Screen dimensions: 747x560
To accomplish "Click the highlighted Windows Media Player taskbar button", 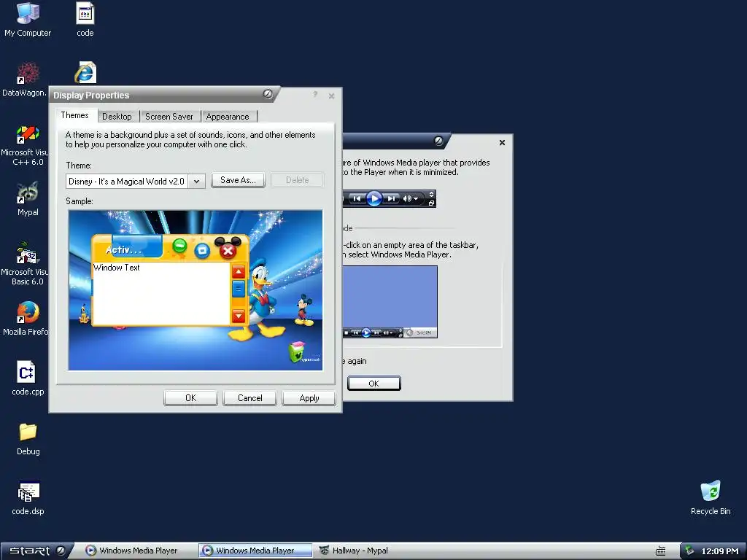I will point(255,551).
